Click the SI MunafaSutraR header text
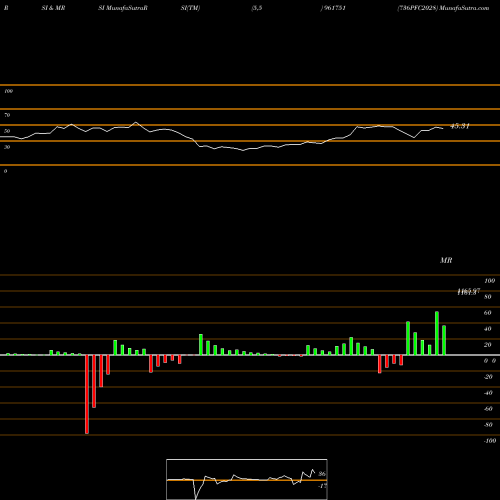The width and height of the screenshot is (500, 500). (123, 8)
